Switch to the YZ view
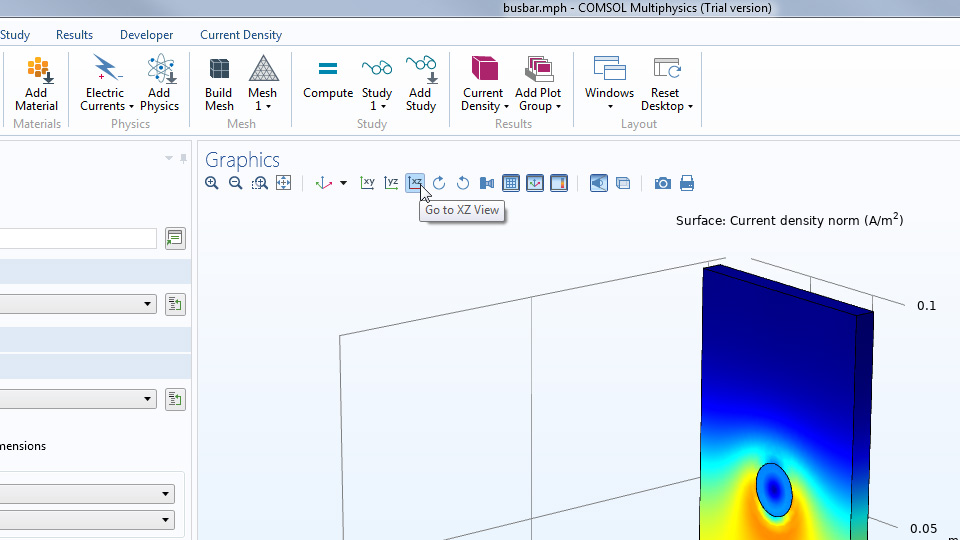The width and height of the screenshot is (960, 540). (x=391, y=183)
